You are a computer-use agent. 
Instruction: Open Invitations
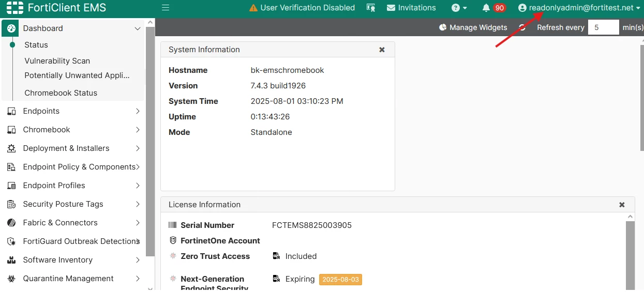coord(411,8)
